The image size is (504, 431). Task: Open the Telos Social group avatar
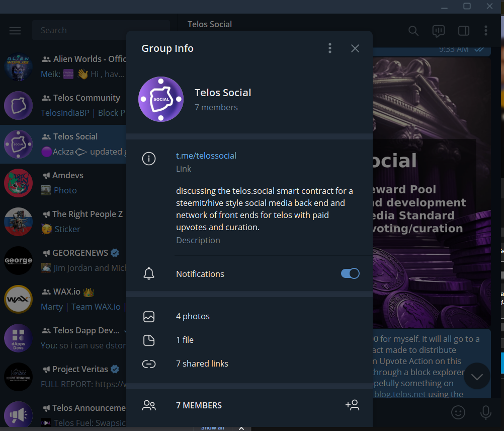[161, 99]
